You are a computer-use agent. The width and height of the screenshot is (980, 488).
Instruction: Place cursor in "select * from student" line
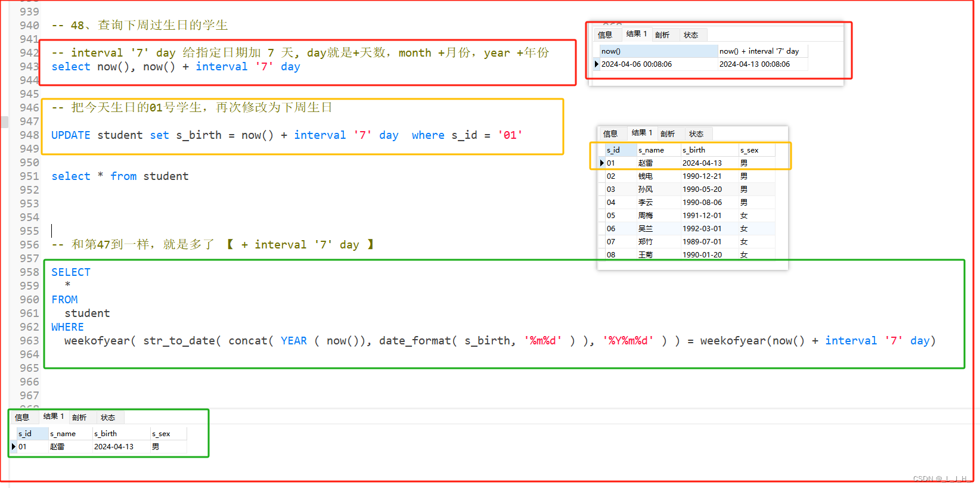click(120, 176)
